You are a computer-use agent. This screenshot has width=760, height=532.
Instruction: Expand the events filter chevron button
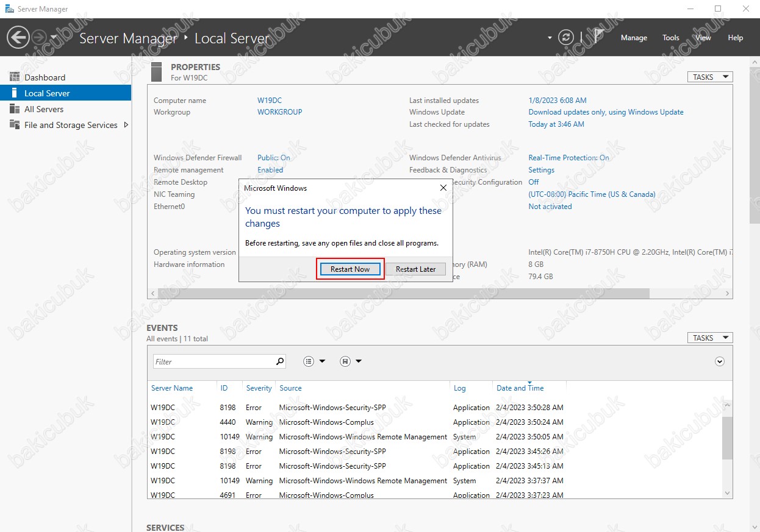click(720, 361)
